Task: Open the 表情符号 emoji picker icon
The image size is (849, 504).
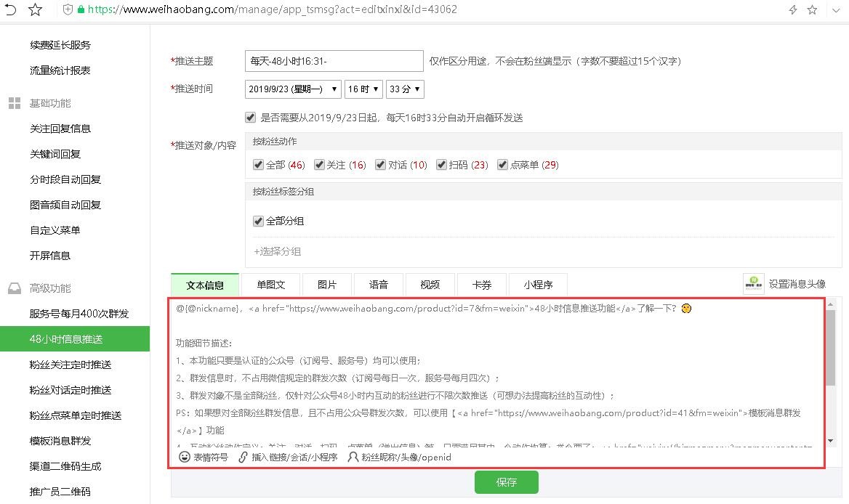Action: click(x=184, y=457)
